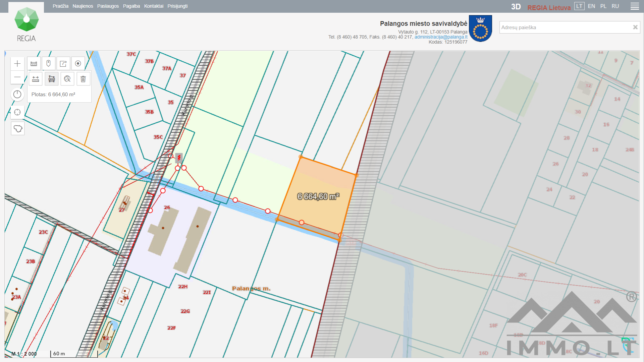
Task: Click parcel label 37B on map
Action: 149,61
